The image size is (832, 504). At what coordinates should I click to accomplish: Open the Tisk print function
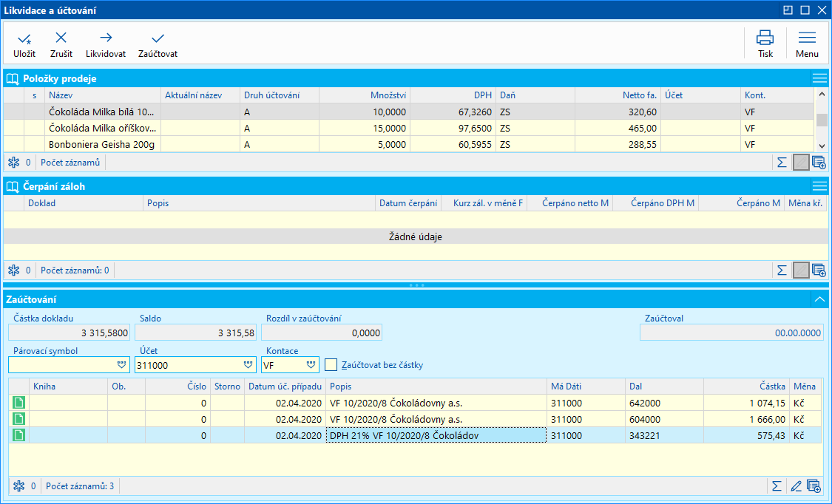coord(765,44)
